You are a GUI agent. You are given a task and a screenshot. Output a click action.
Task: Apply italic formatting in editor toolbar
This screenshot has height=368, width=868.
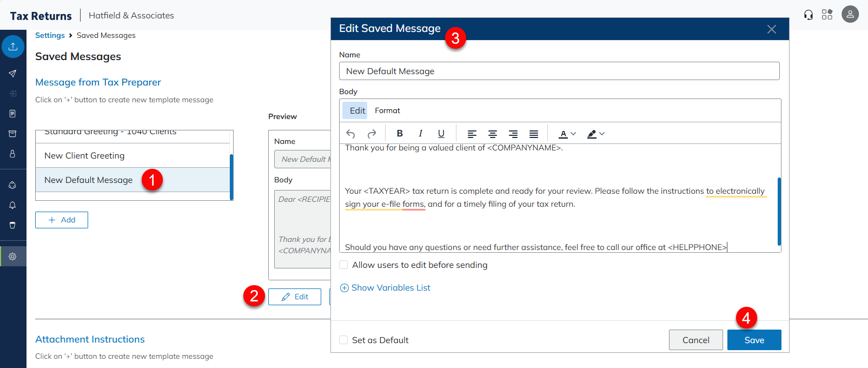coord(420,134)
